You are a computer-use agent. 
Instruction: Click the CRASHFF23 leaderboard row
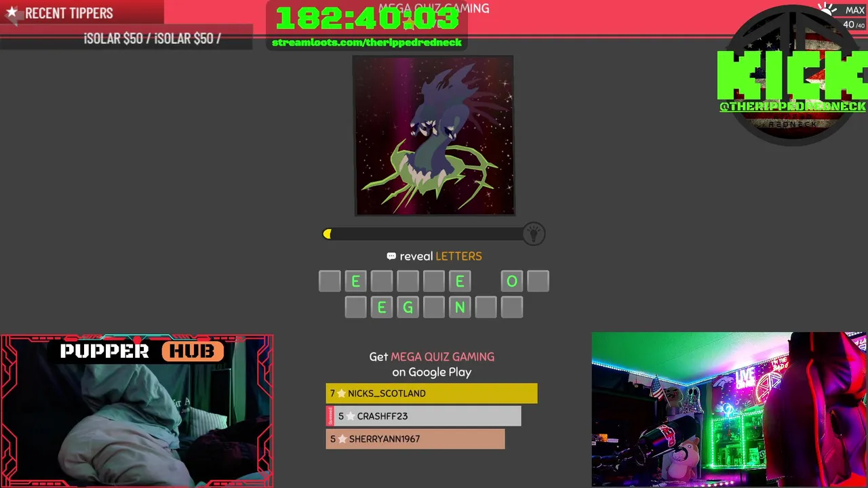(423, 416)
